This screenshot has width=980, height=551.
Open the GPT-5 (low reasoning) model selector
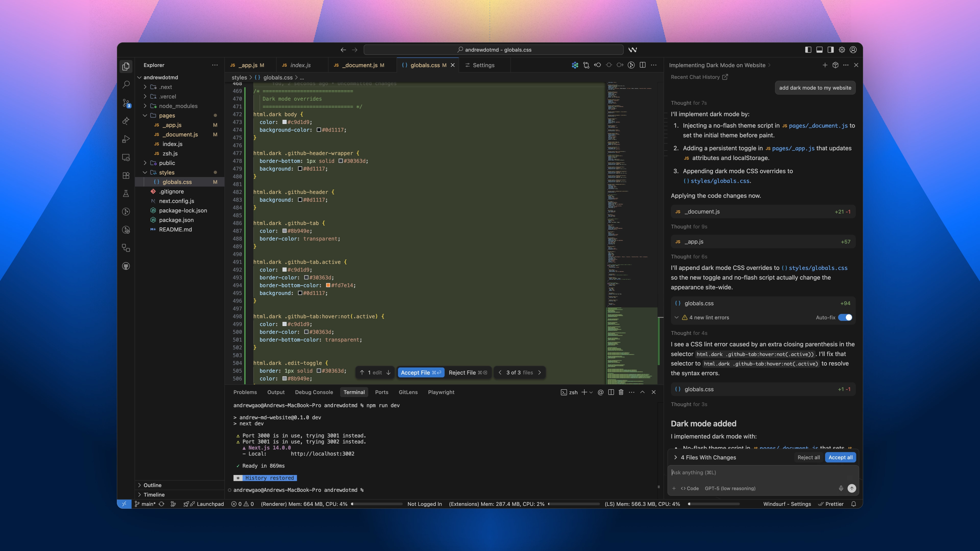point(730,488)
